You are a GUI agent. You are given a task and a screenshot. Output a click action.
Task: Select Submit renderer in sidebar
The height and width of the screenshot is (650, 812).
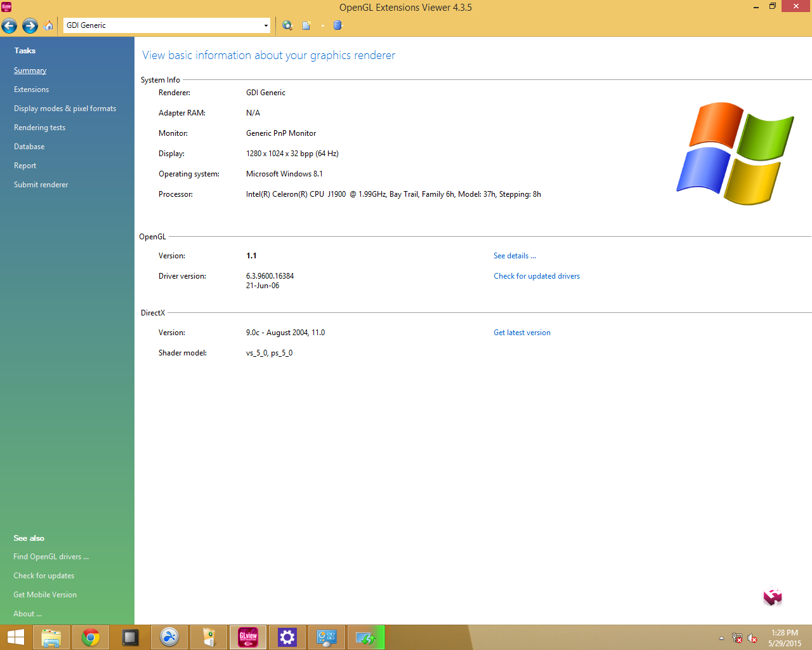41,185
